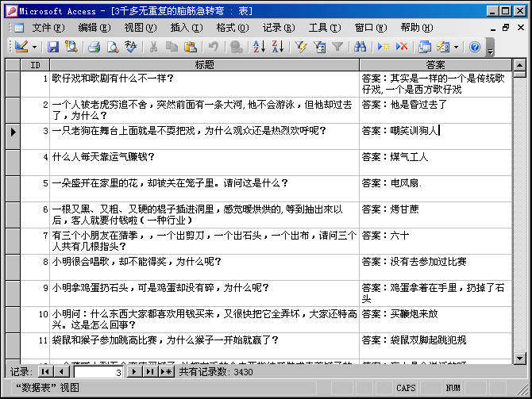Go to next record navigation button
This screenshot has height=399, width=532.
(134, 372)
